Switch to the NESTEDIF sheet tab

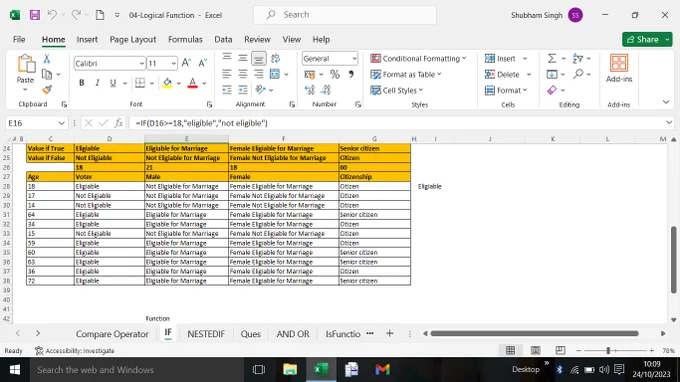[x=206, y=334]
